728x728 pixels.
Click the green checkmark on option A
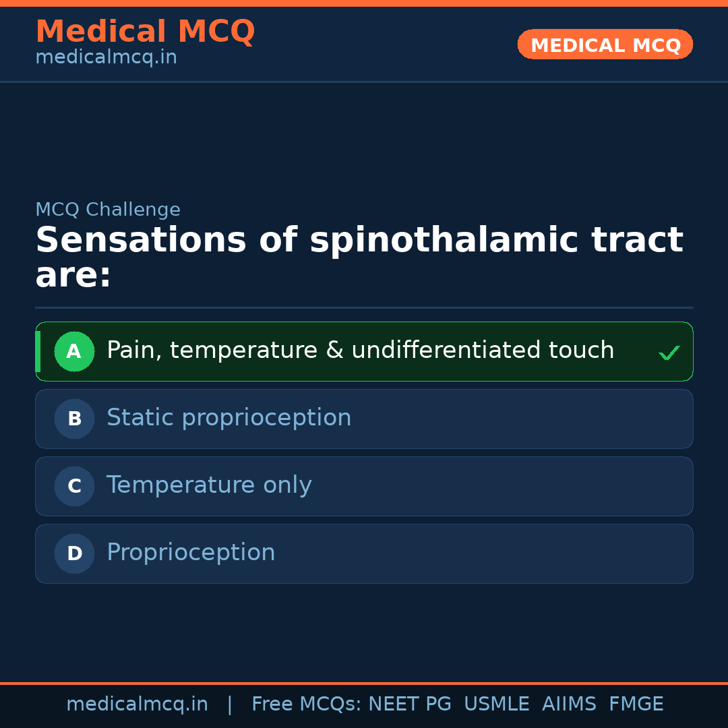(669, 353)
